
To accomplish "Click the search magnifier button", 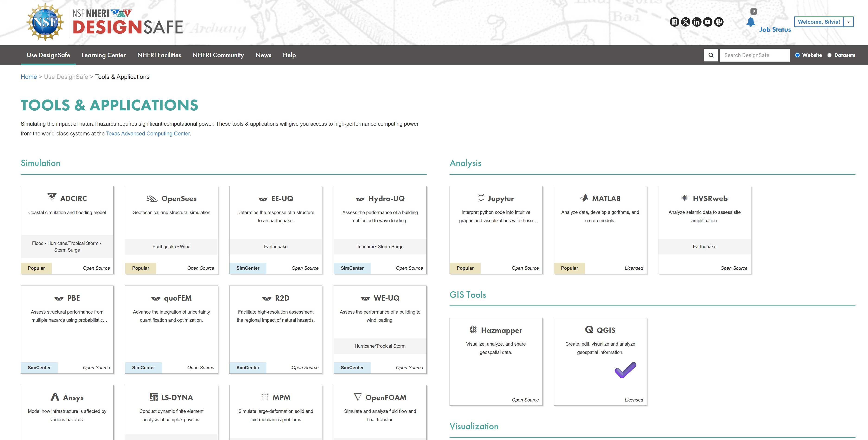I will (711, 55).
